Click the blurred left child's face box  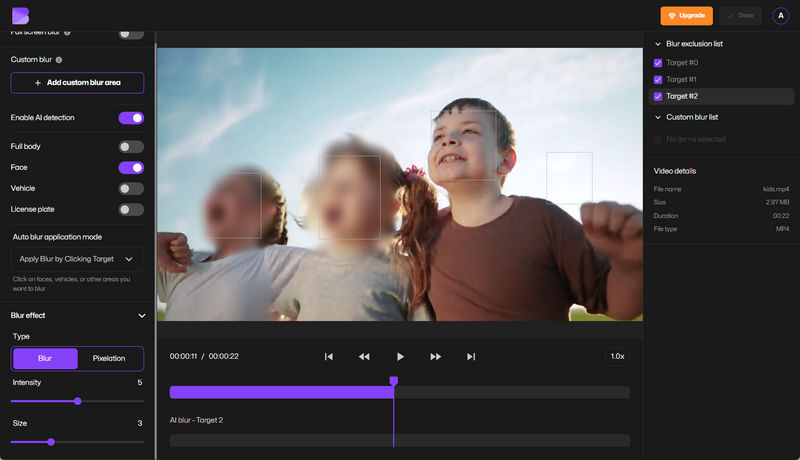click(233, 206)
